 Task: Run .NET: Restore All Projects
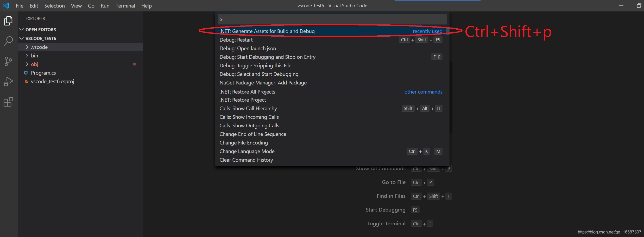click(x=332, y=92)
